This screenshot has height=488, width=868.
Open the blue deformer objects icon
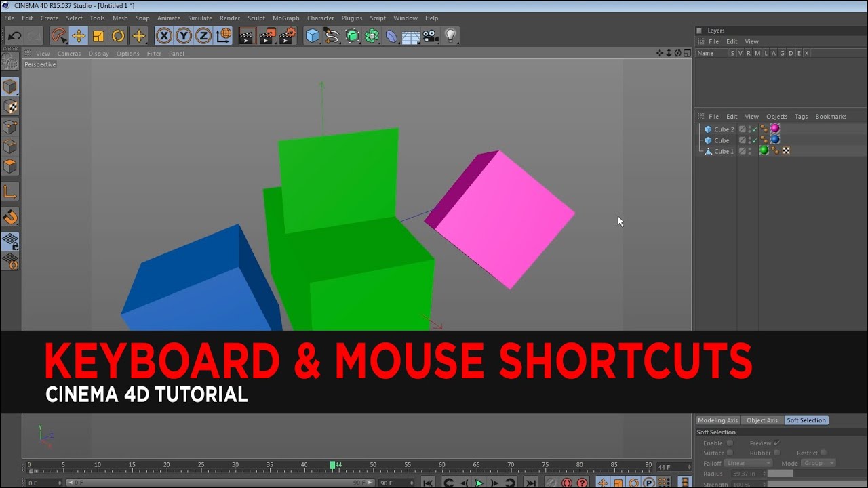click(x=391, y=36)
